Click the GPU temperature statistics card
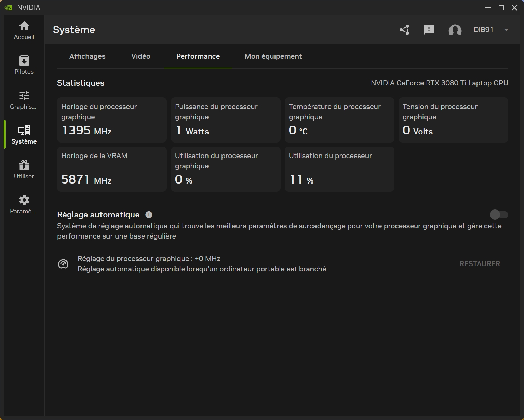524x420 pixels. [339, 120]
